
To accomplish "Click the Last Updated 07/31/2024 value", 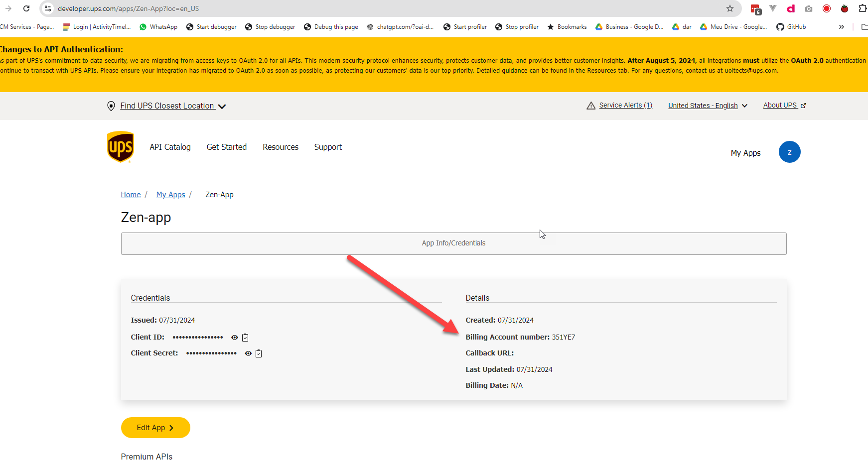I will pyautogui.click(x=534, y=369).
